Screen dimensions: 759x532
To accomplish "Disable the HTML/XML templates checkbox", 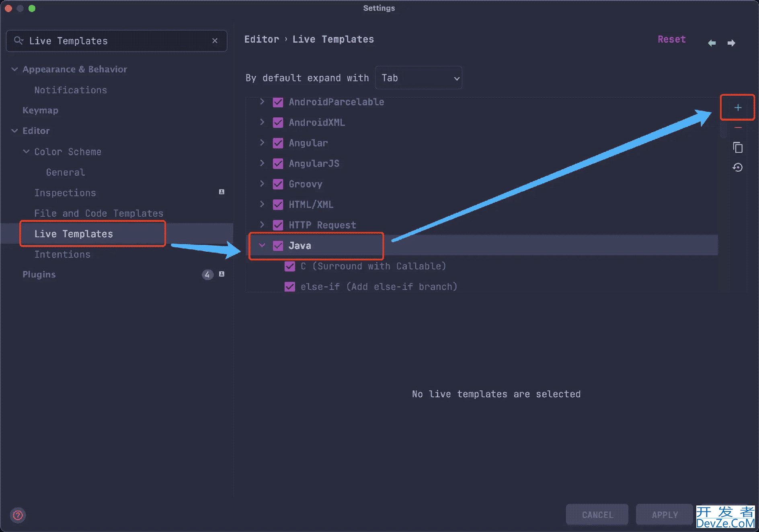I will 278,205.
